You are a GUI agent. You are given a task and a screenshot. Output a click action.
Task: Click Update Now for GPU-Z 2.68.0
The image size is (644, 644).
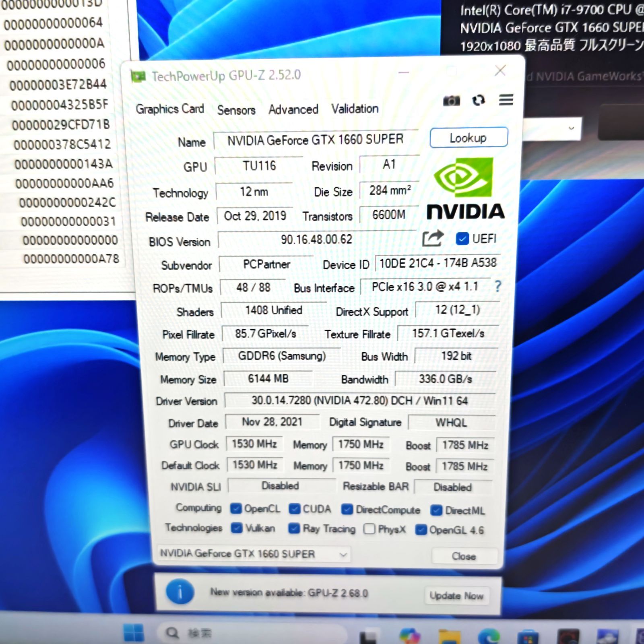[457, 595]
